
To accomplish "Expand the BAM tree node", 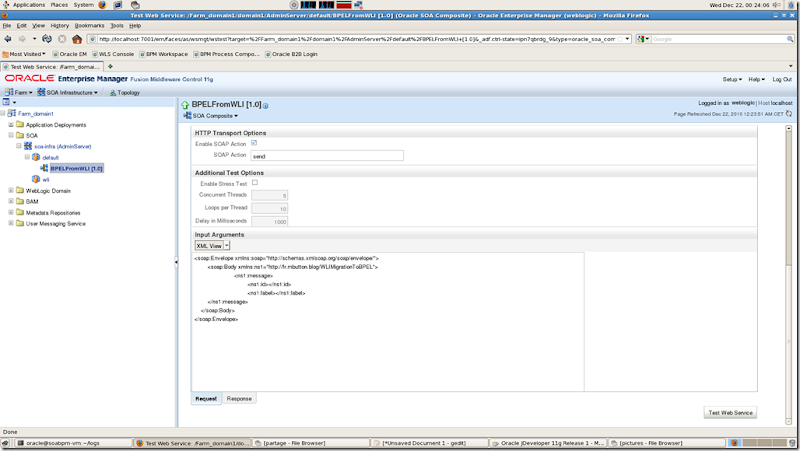I will [11, 201].
